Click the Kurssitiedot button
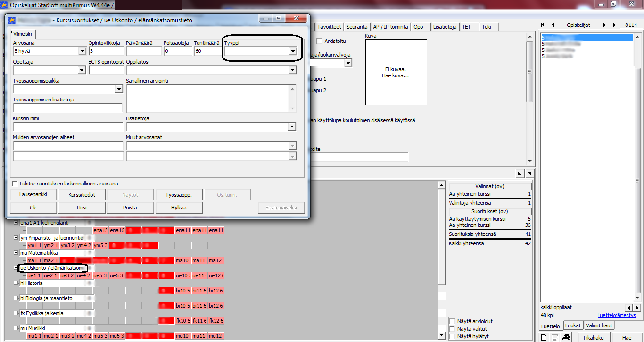This screenshot has height=342, width=644. [82, 194]
